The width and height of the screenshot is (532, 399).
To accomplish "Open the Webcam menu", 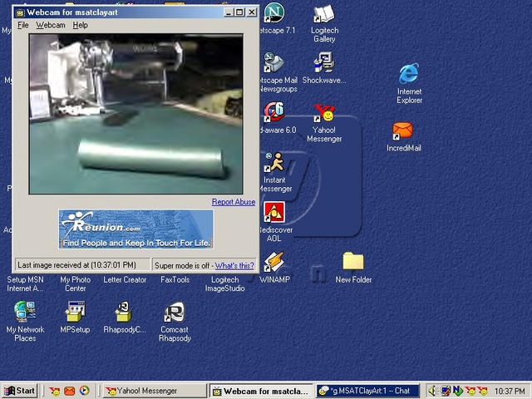I will 51,25.
